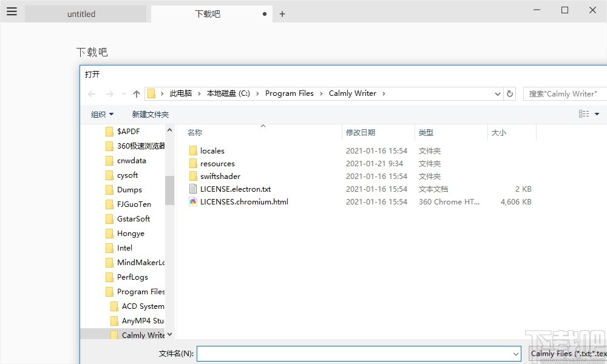
Task: Click the tree scrollbar up arrow
Action: [169, 130]
